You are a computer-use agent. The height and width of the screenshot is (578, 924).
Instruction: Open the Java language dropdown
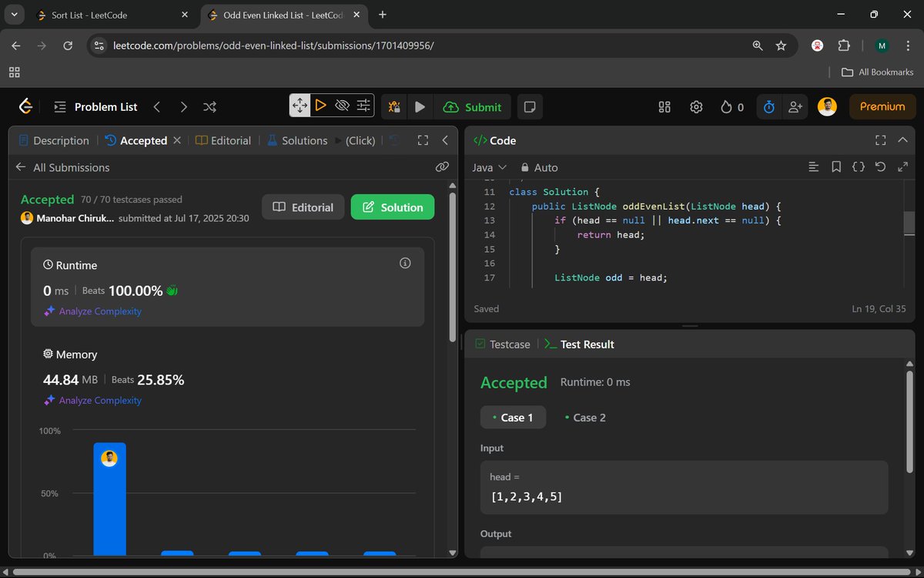tap(490, 167)
